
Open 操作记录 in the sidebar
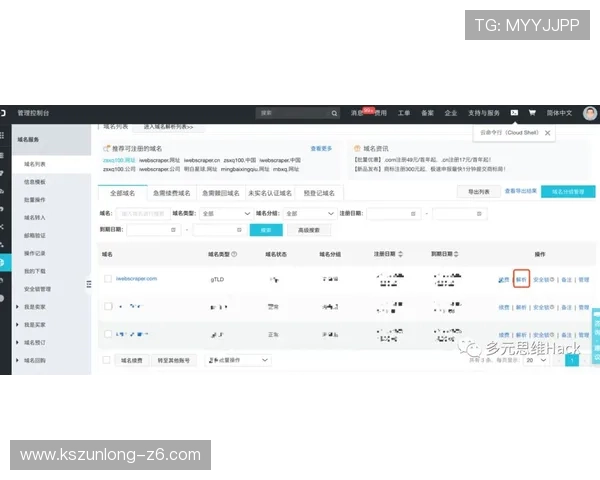coord(35,253)
